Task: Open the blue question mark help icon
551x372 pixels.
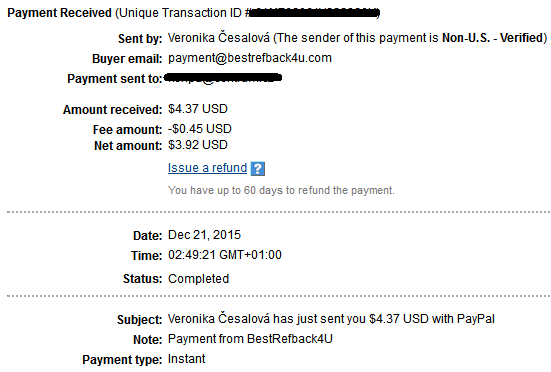Action: 258,169
